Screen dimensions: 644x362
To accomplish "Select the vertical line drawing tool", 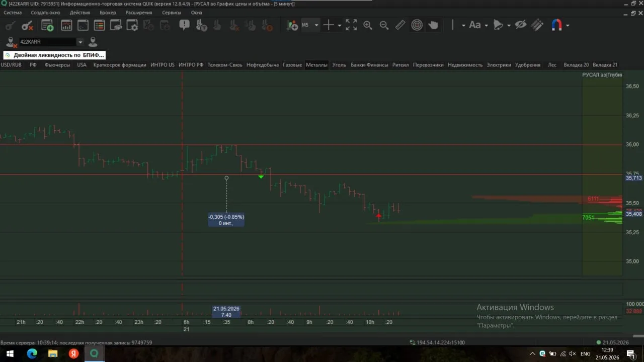I will pyautogui.click(x=452, y=25).
